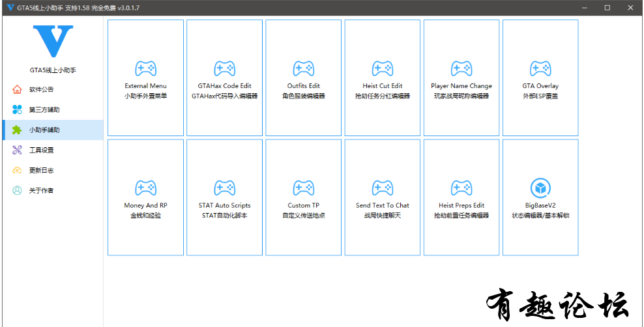Viewport: 644px width, 327px height.
Task: Click the 小助手外置菜单 caption
Action: pyautogui.click(x=145, y=96)
